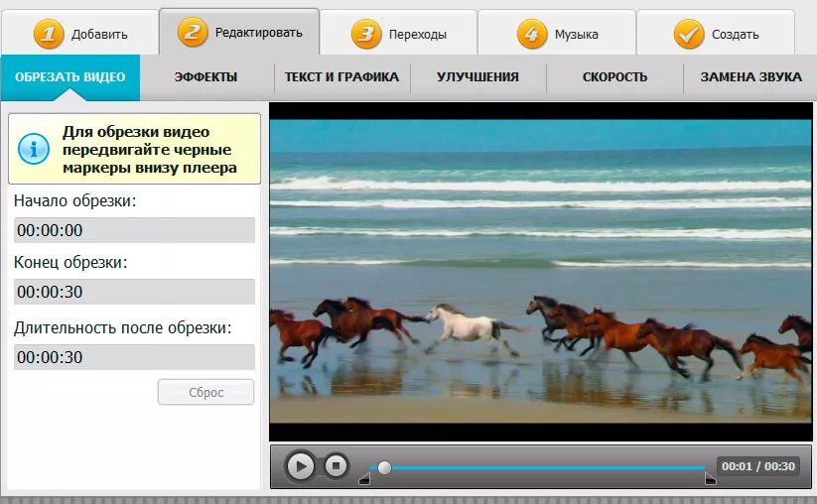817x504 pixels.
Task: Click the 00:01 / 00:30 time display
Action: click(758, 466)
